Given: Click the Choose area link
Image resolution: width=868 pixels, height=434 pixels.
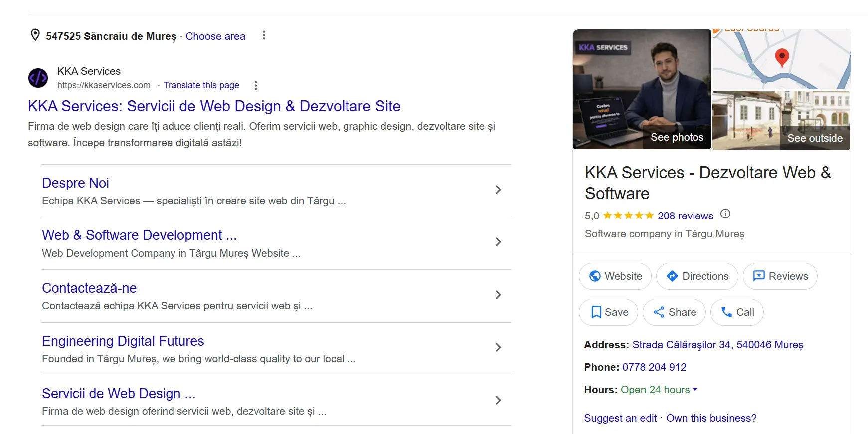Looking at the screenshot, I should pos(215,36).
